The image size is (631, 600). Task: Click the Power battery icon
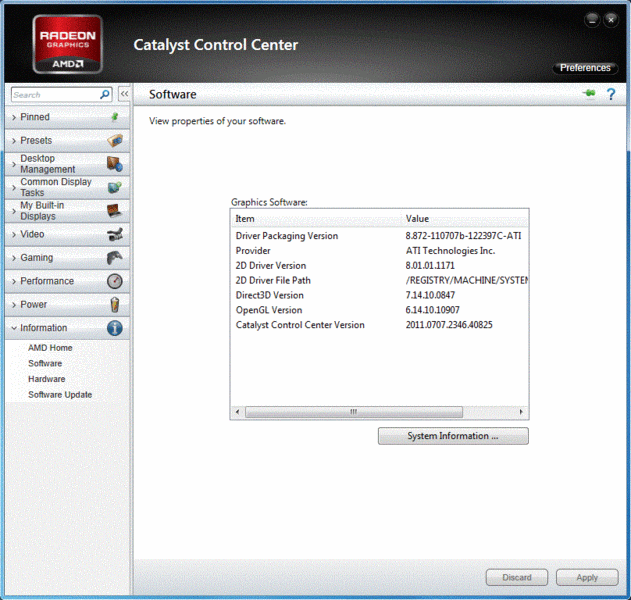point(115,305)
